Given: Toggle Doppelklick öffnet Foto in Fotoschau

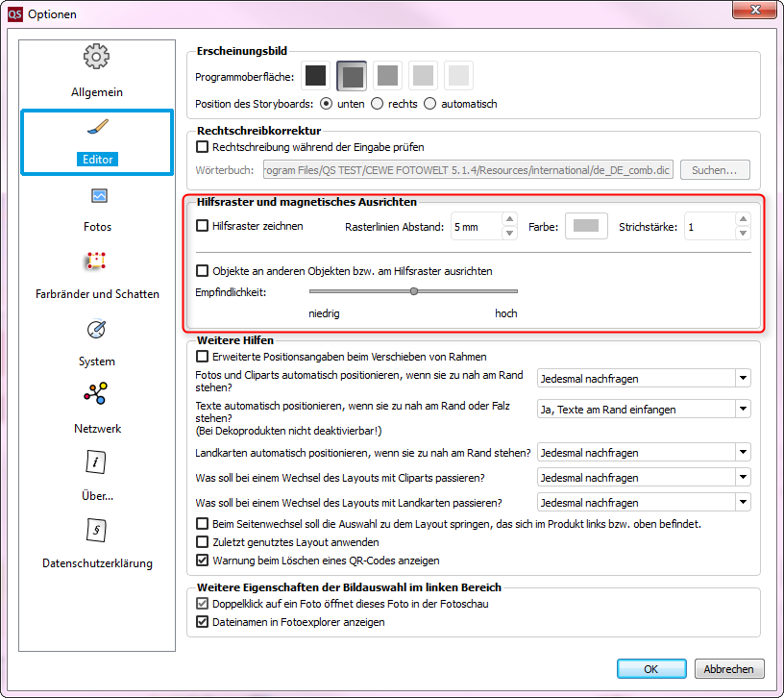Looking at the screenshot, I should [202, 604].
